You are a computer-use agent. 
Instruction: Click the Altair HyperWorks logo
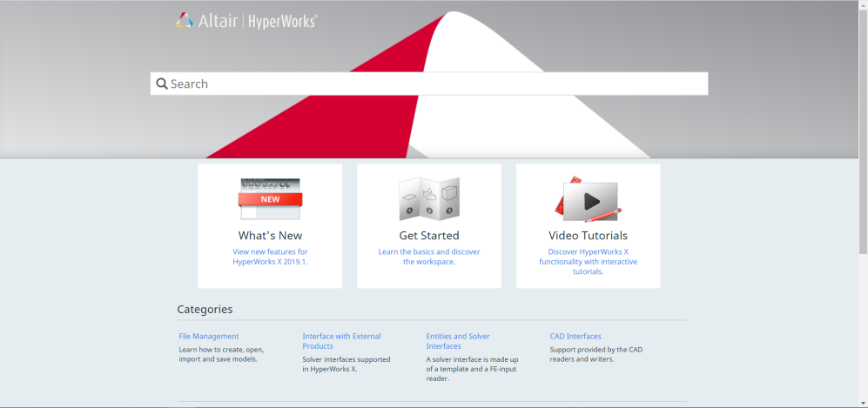[x=247, y=21]
